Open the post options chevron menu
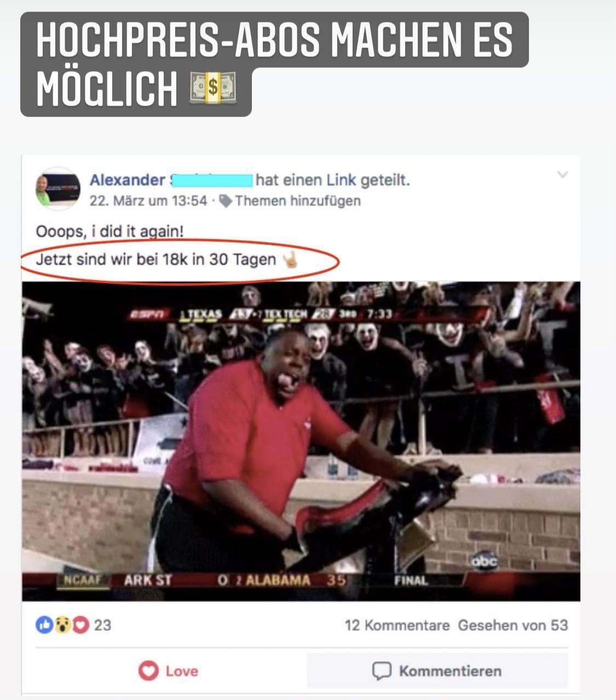Image resolution: width=616 pixels, height=700 pixels. (562, 175)
